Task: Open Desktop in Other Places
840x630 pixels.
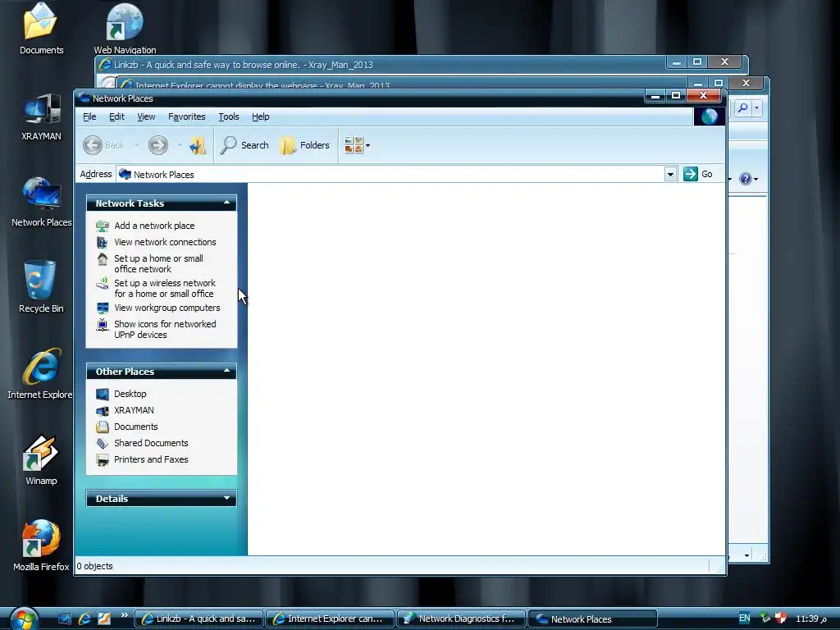Action: (130, 394)
